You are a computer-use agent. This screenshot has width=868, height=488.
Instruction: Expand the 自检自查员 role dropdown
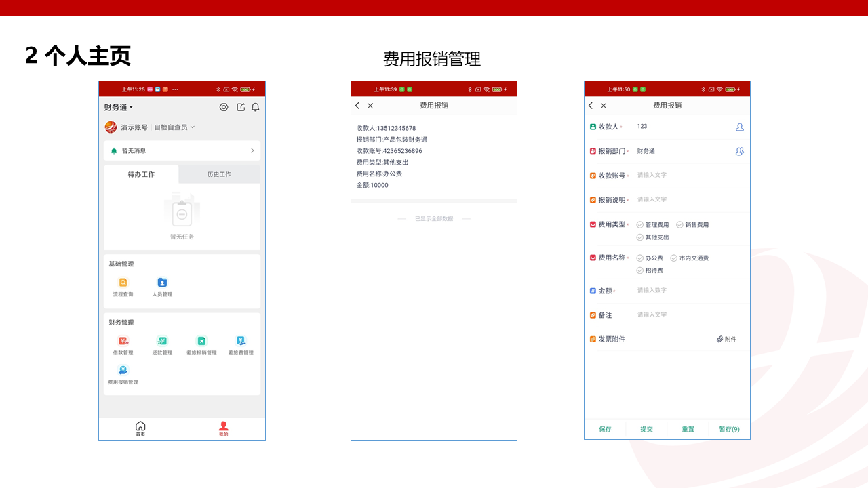tap(174, 127)
